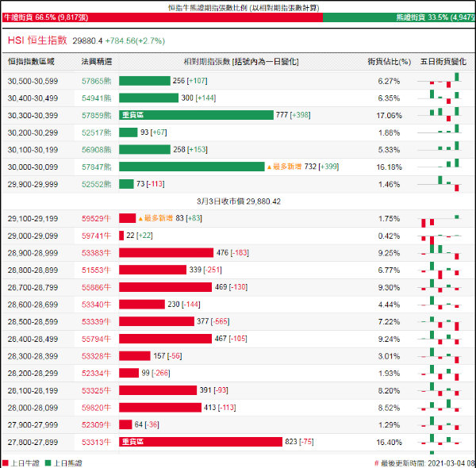Open warrant link 52517熊
Image resolution: width=476 pixels, height=468 pixels.
97,132
